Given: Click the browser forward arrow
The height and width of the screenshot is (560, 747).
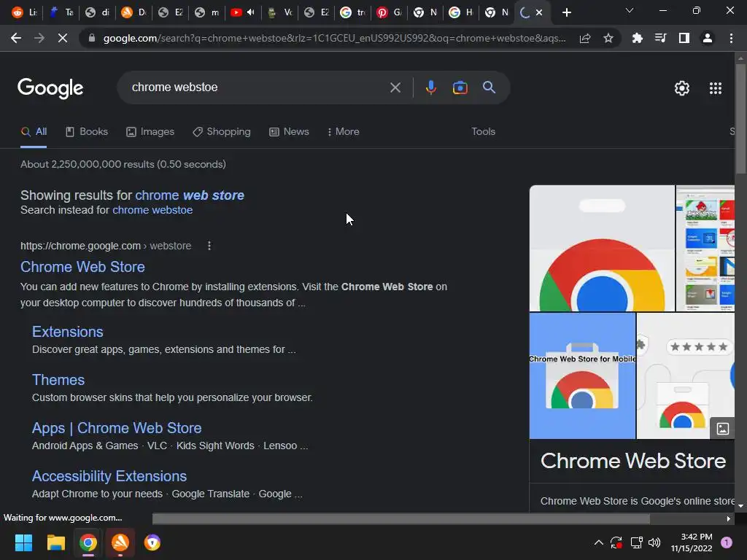Looking at the screenshot, I should tap(39, 38).
